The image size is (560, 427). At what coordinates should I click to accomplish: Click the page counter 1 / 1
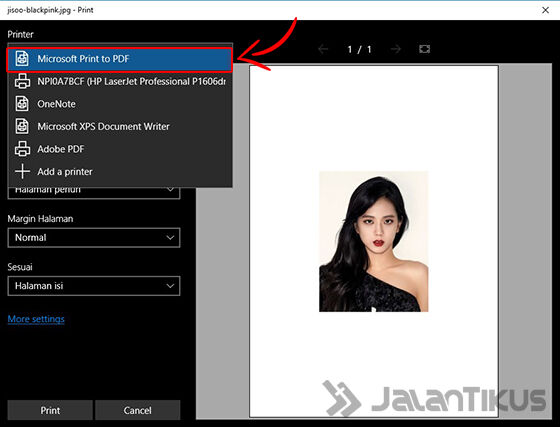[360, 49]
